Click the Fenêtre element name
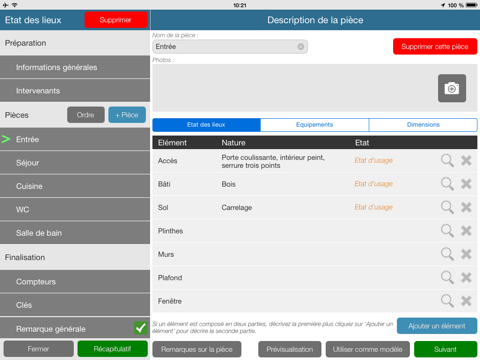This screenshot has height=360, width=480. point(170,301)
